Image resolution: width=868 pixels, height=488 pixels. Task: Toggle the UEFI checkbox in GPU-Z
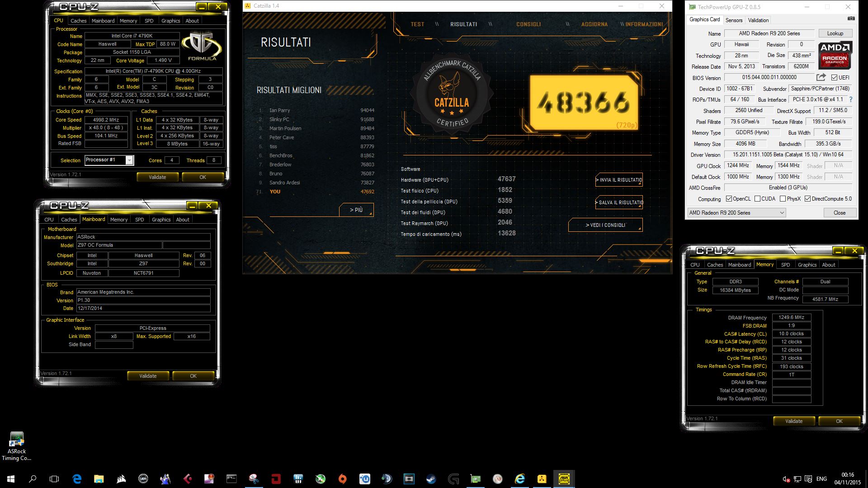click(x=834, y=78)
